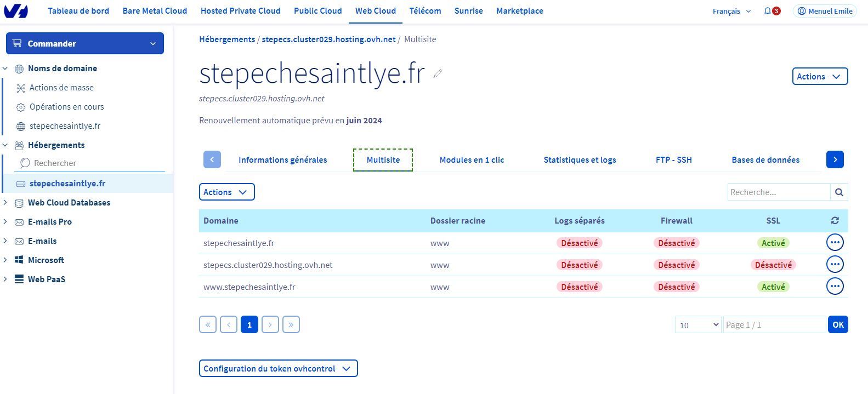Select Actions de masse in sidebar
Image resolution: width=868 pixels, height=394 pixels.
coord(61,88)
